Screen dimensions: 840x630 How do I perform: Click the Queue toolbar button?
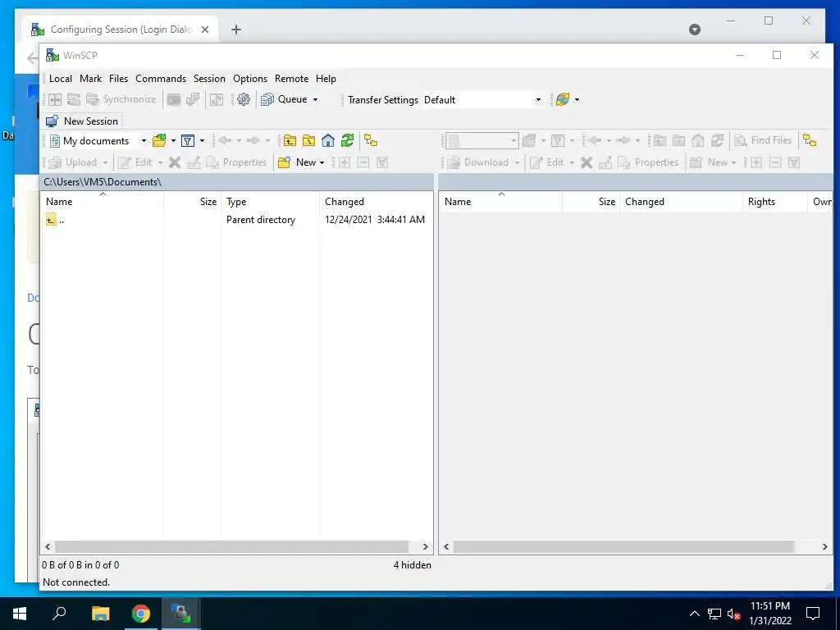[284, 99]
